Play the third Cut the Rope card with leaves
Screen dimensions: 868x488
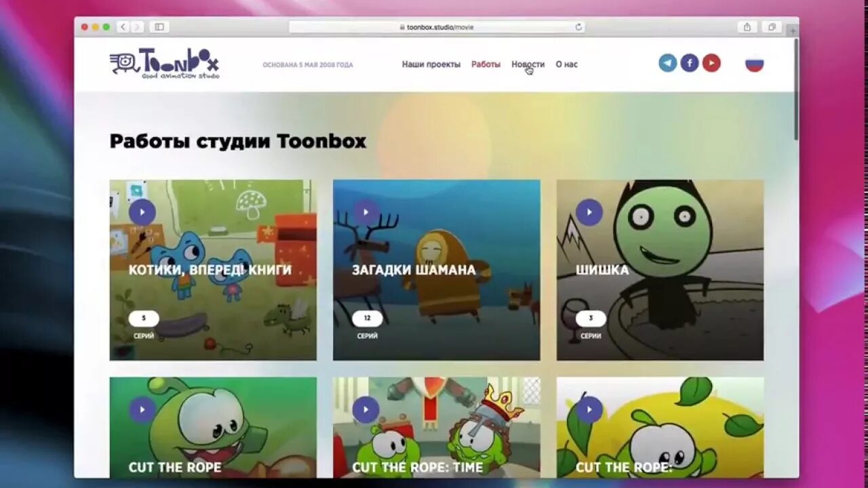point(589,409)
